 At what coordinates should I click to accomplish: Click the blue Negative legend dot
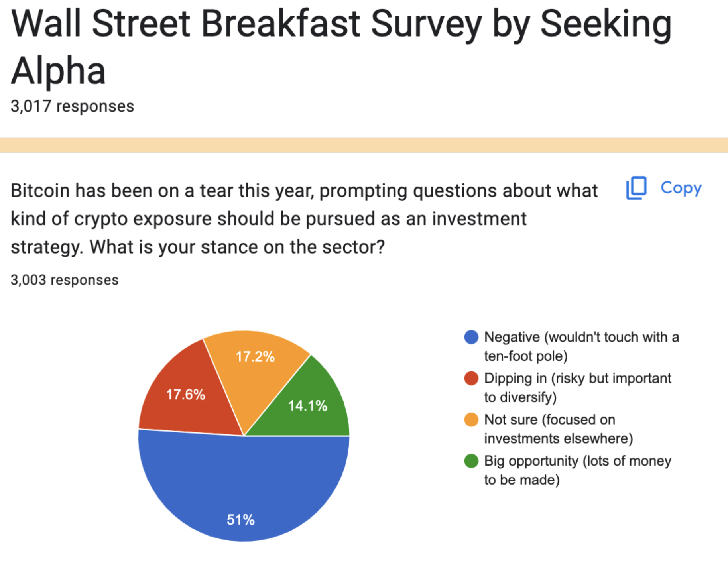[x=471, y=337]
